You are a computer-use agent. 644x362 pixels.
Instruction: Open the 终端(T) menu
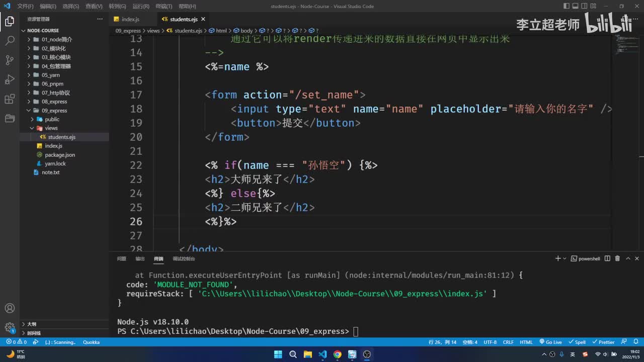coord(164,6)
